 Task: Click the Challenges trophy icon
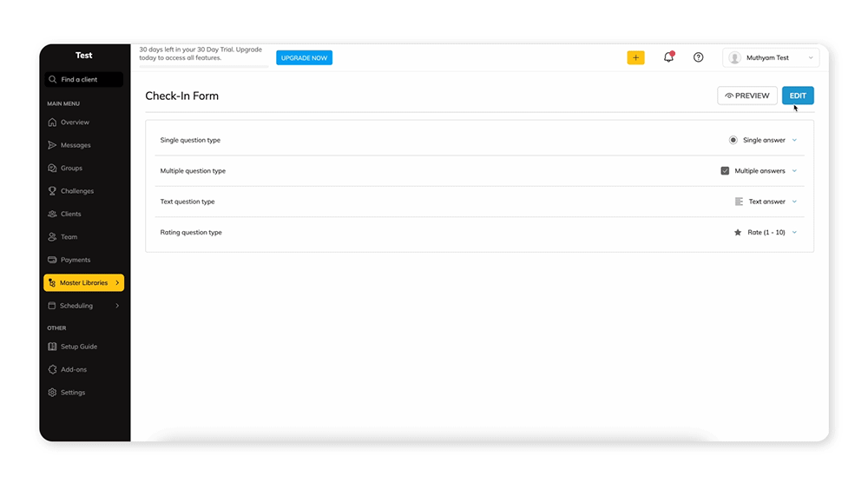click(x=52, y=191)
